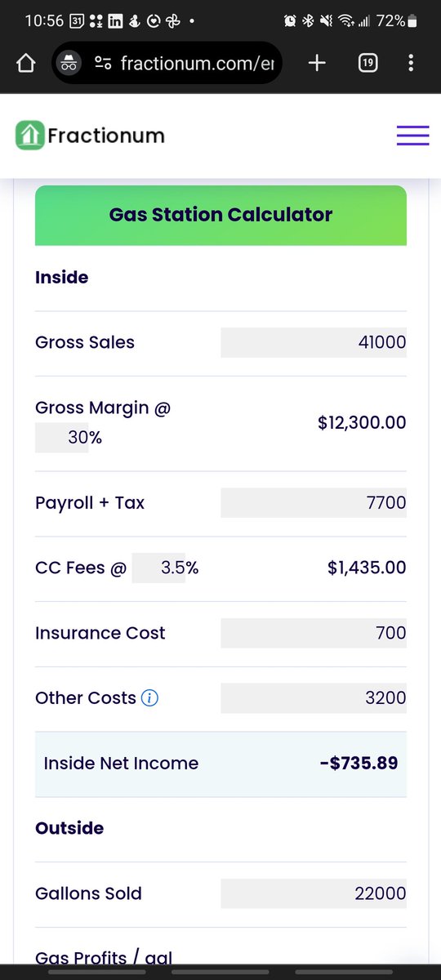Tap the battery indicator in status bar
This screenshot has height=980, width=441.
(x=412, y=21)
